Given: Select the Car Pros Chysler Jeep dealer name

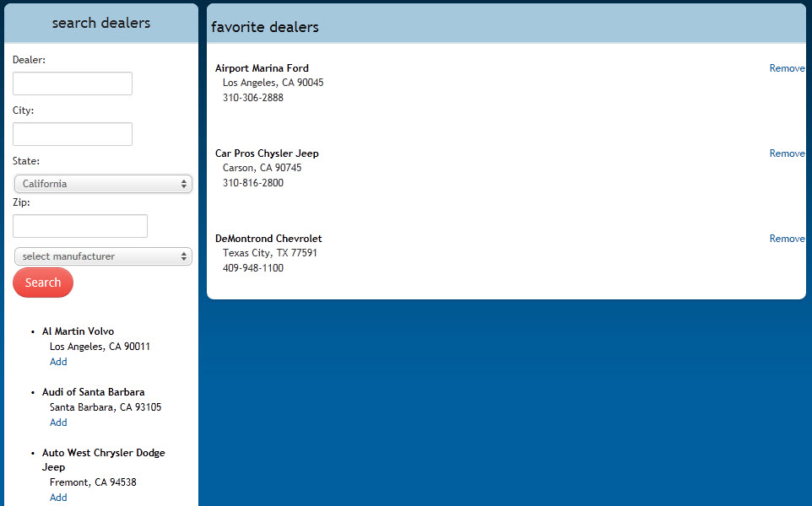Looking at the screenshot, I should (x=268, y=153).
